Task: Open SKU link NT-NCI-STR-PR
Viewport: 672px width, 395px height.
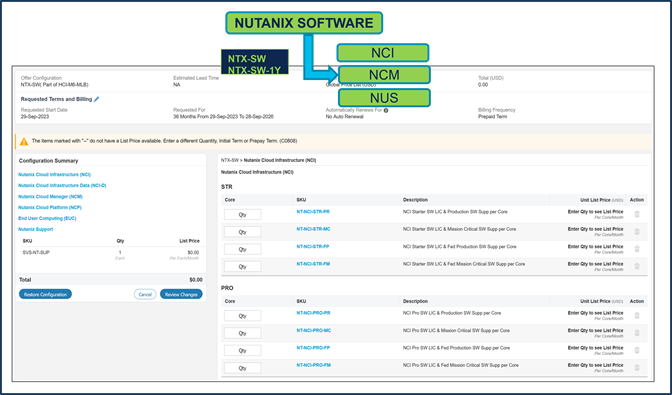Action: [313, 212]
